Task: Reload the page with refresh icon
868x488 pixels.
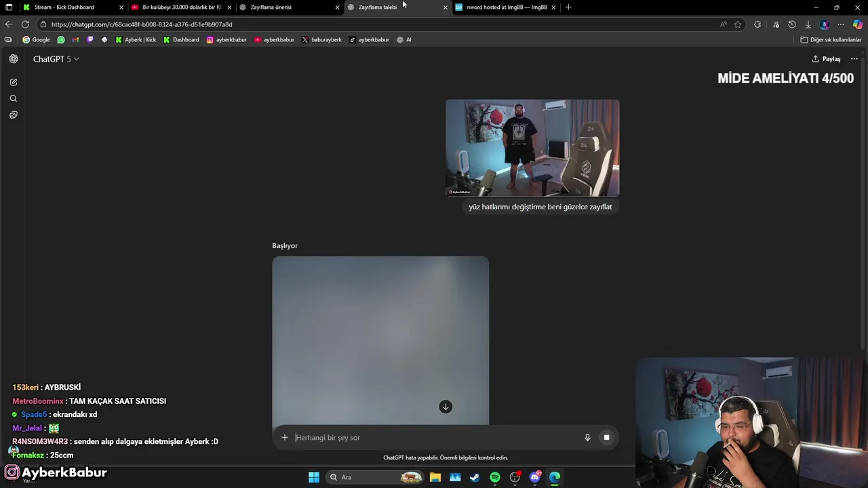Action: tap(25, 24)
